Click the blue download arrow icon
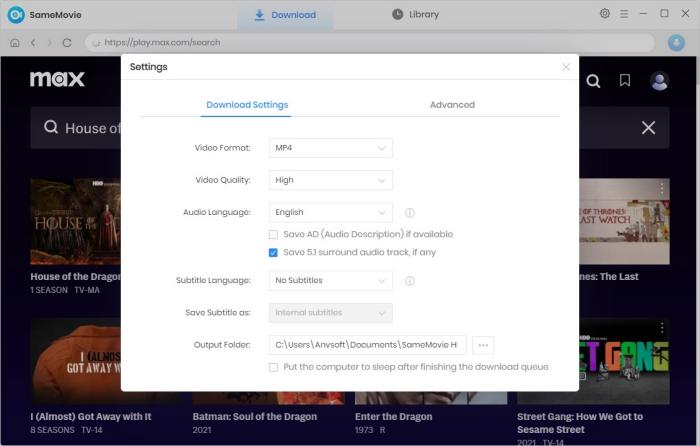This screenshot has height=446, width=700. coord(676,43)
